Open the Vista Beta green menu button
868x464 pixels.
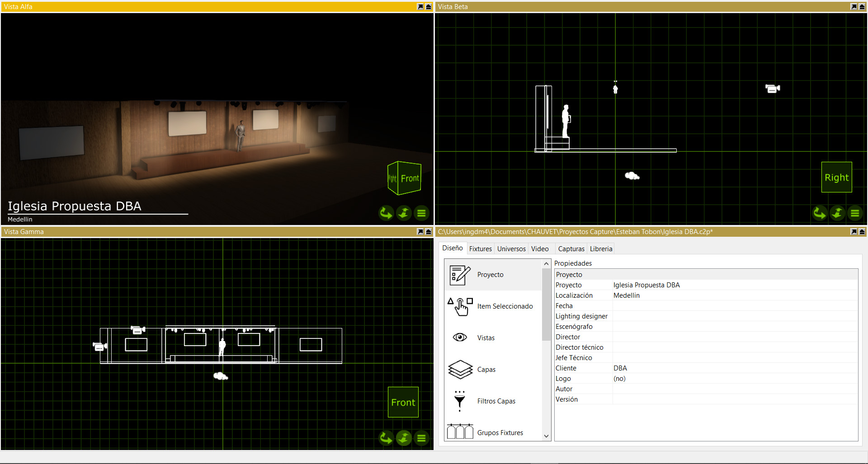[854, 213]
